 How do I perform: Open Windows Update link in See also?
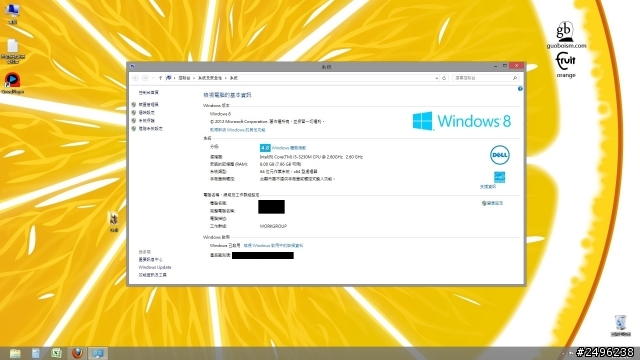[155, 267]
